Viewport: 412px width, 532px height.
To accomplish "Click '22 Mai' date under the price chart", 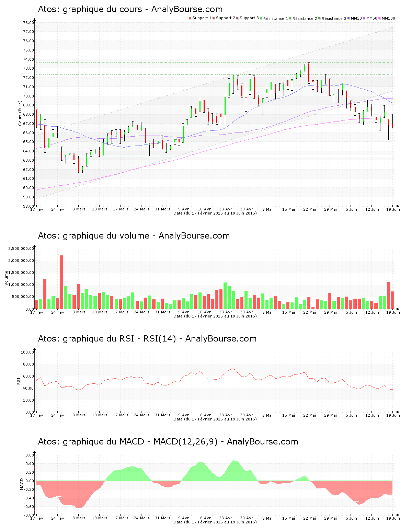I will [x=309, y=209].
